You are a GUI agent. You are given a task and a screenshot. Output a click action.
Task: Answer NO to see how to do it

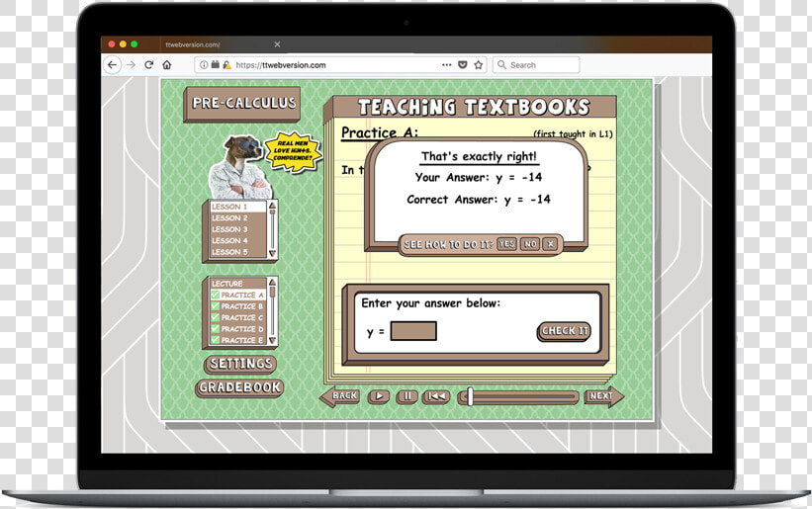pyautogui.click(x=530, y=244)
